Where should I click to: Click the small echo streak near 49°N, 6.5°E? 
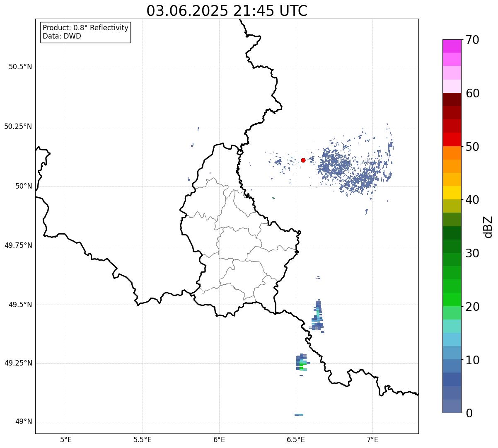pyautogui.click(x=299, y=415)
